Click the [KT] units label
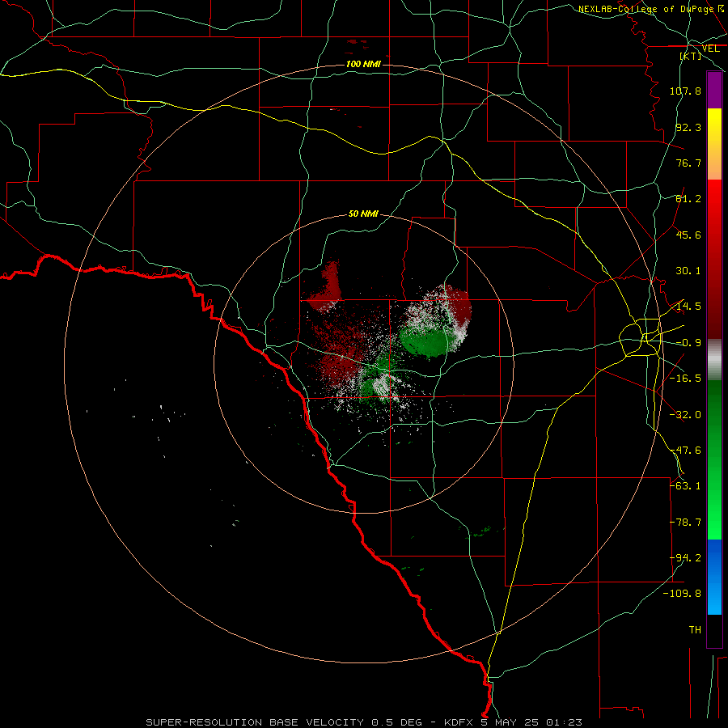Screen dimensions: 728x728 click(x=691, y=56)
